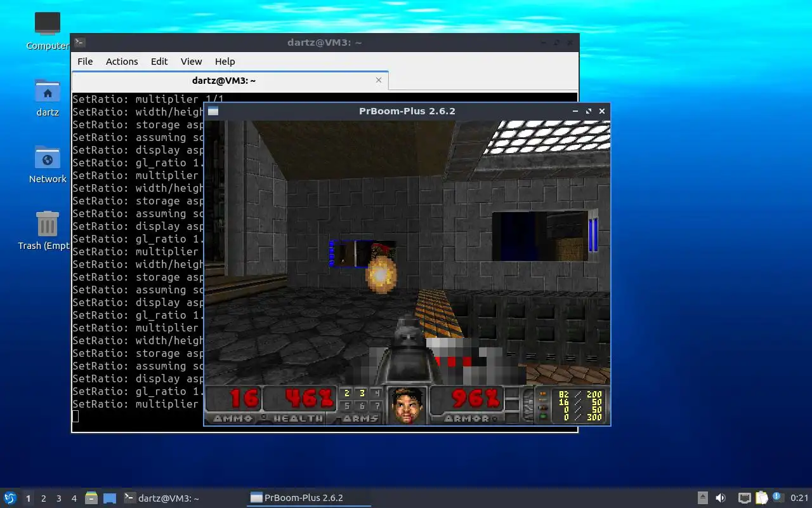812x508 pixels.
Task: Click the terminal cursor prompt line
Action: pyautogui.click(x=75, y=417)
